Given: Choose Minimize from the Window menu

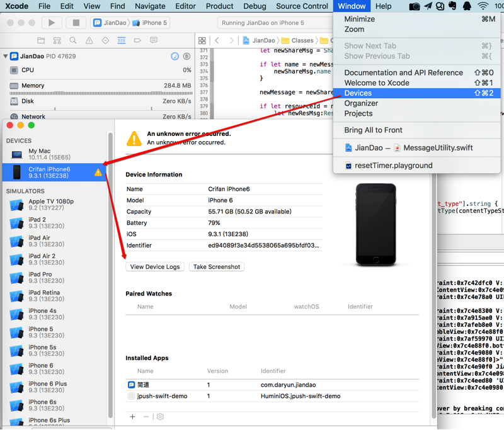Looking at the screenshot, I should point(416,19).
